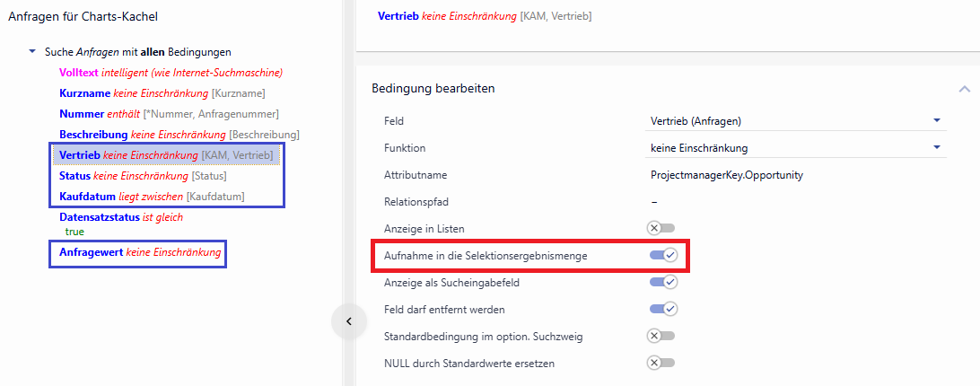Enable NULL durch Standardwerte ersetzen
This screenshot has width=980, height=386.
pyautogui.click(x=662, y=363)
